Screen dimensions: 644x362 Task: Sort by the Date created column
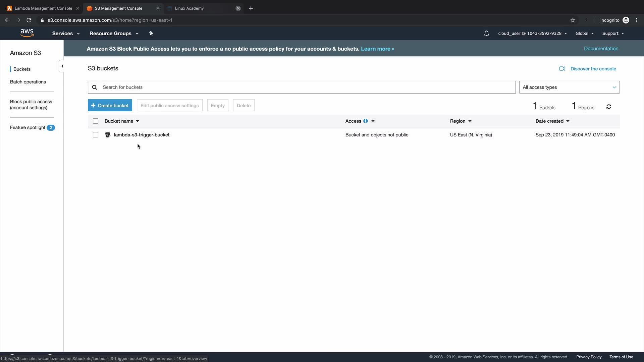[552, 121]
